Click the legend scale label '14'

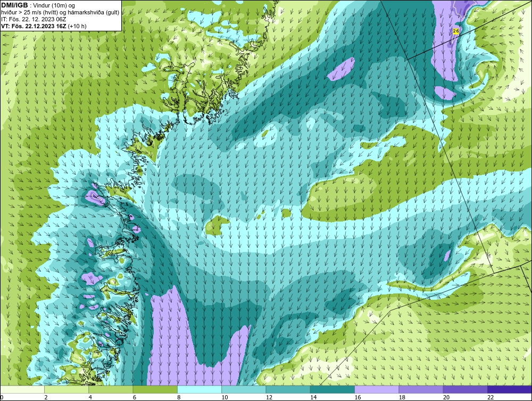313,397
